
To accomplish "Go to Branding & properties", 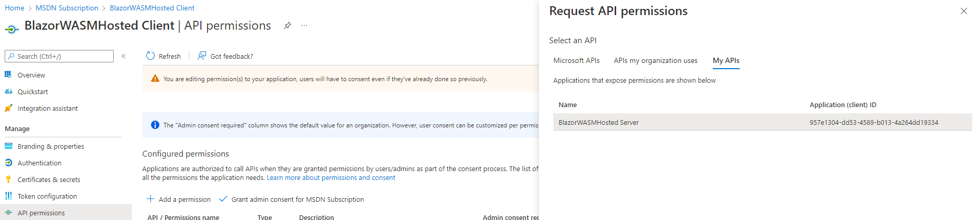I will pyautogui.click(x=50, y=146).
